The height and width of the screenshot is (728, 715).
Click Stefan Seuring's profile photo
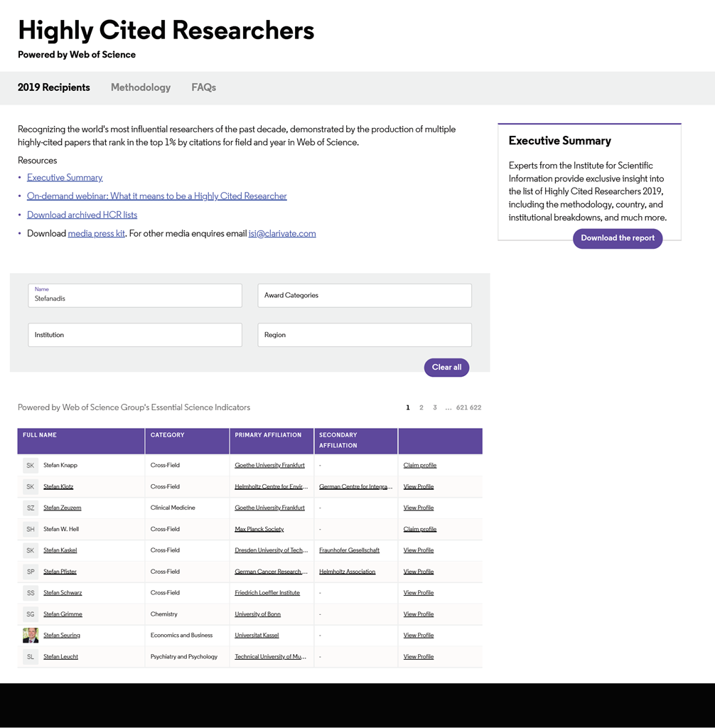(x=30, y=636)
